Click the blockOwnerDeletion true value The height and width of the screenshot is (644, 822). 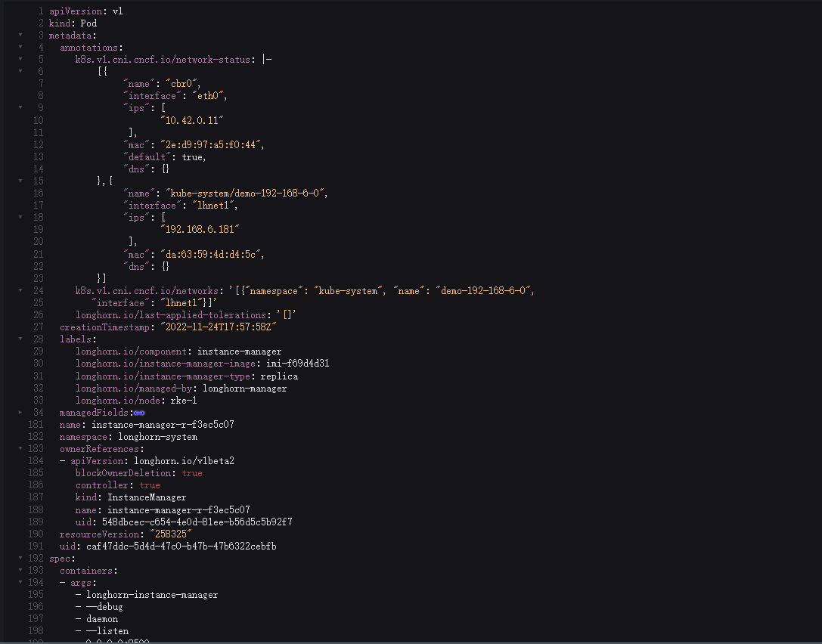tap(191, 472)
